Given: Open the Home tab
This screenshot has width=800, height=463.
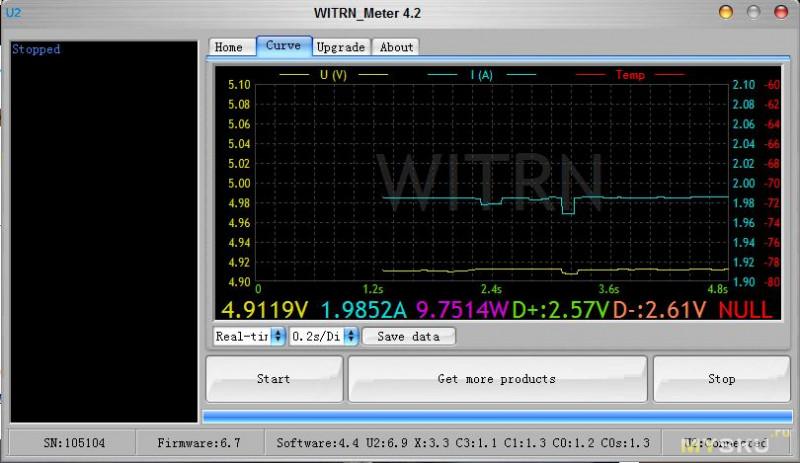Looking at the screenshot, I should tap(233, 47).
